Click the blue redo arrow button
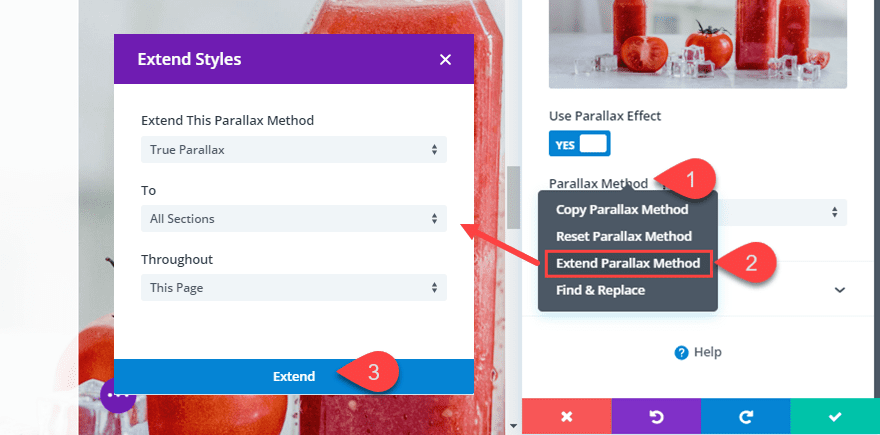 745,416
